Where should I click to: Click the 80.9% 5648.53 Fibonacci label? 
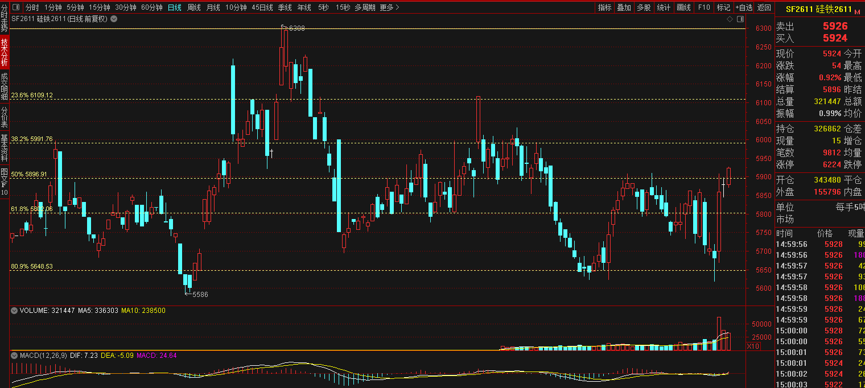coord(32,267)
